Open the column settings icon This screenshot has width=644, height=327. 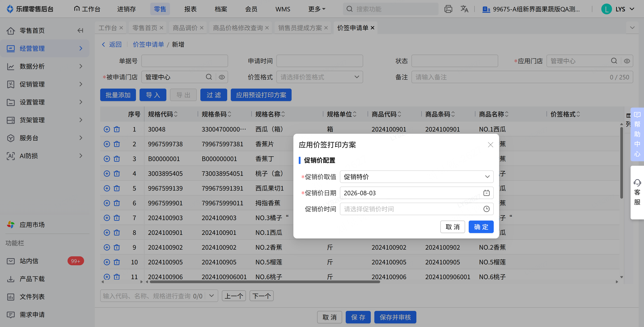(628, 115)
